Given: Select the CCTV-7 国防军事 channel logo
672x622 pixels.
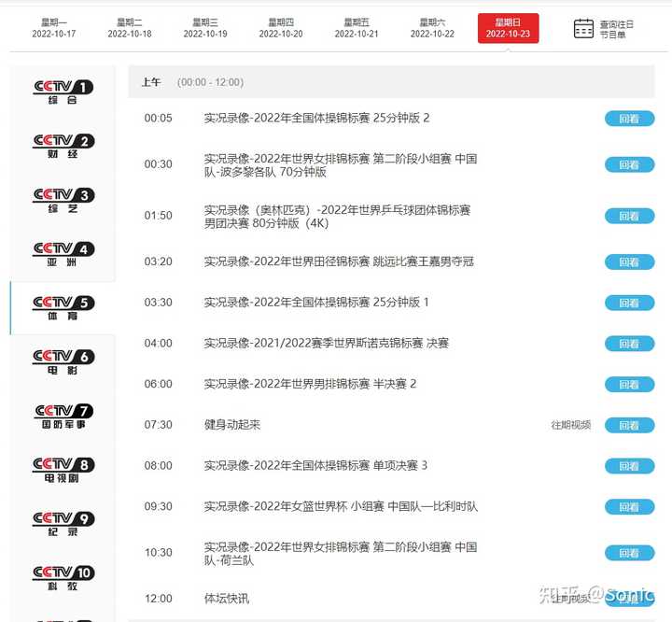Looking at the screenshot, I should (63, 417).
